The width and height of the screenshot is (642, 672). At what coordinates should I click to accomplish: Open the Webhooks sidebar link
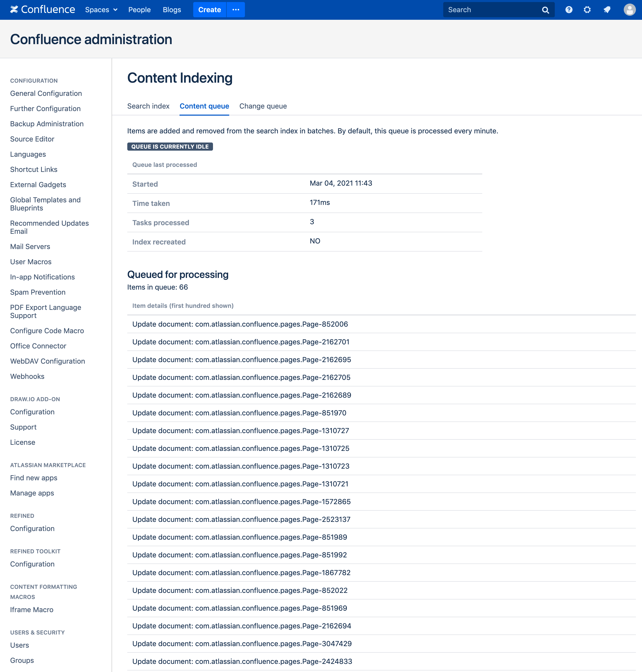click(27, 376)
